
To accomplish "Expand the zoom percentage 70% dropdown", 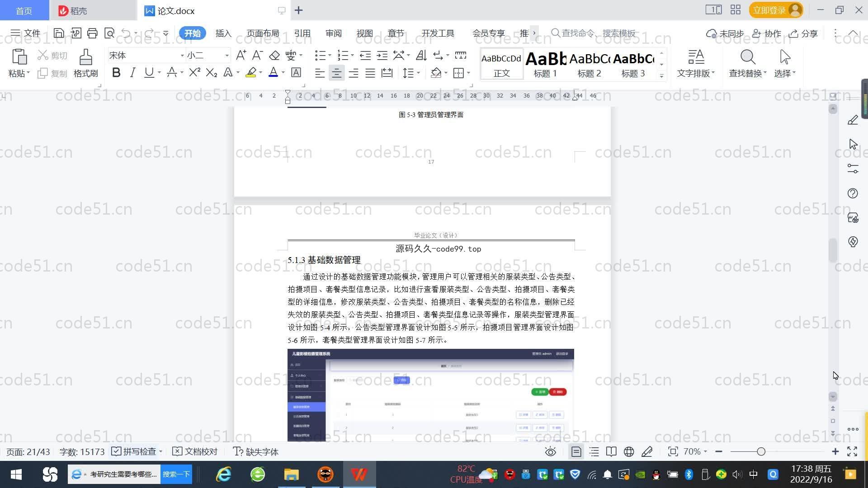I will [x=705, y=451].
